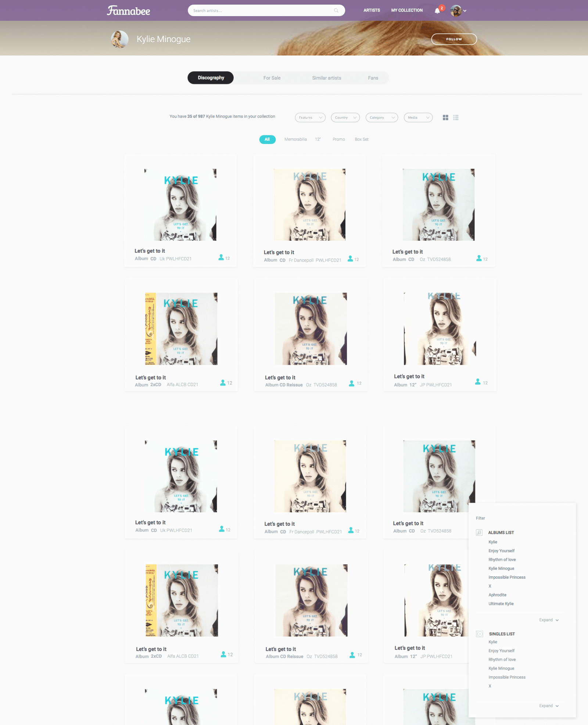588x725 pixels.
Task: Click Kylie Minogue artist avatar
Action: click(119, 39)
